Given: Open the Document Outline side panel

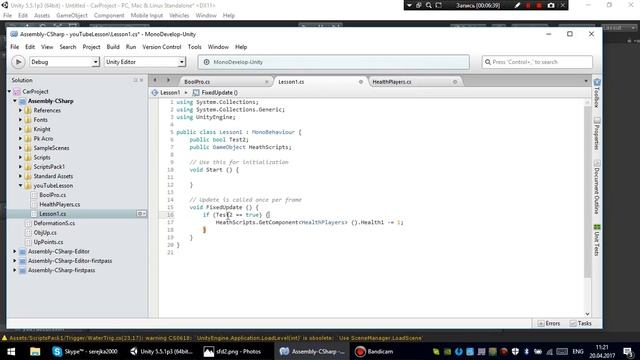Looking at the screenshot, I should click(597, 187).
